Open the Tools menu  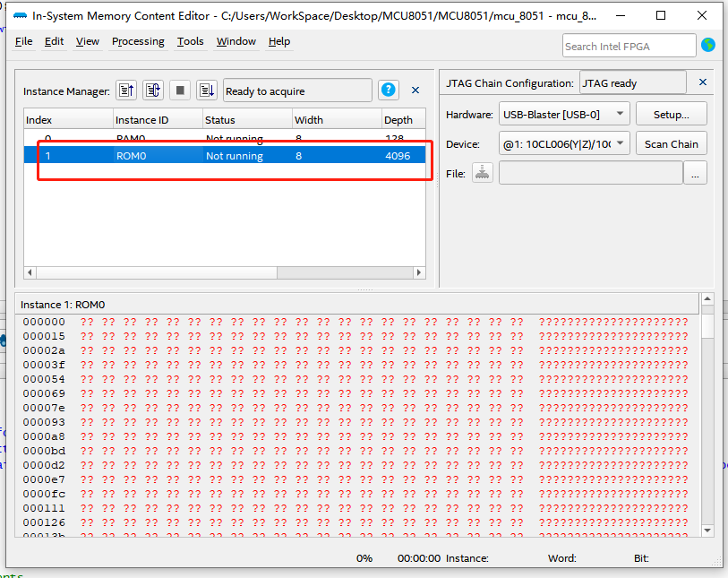[191, 41]
